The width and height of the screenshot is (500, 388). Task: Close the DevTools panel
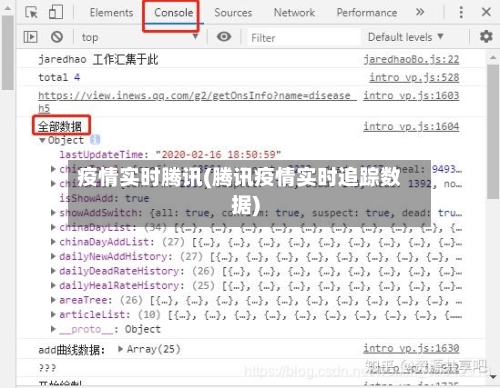tap(486, 12)
